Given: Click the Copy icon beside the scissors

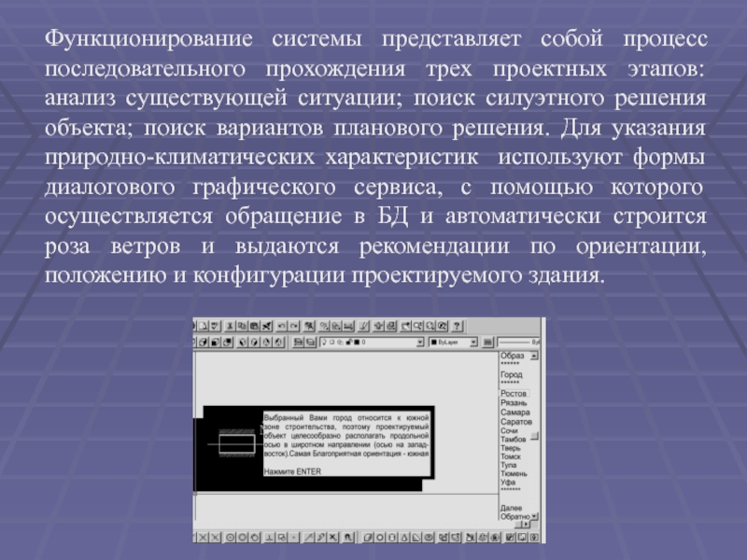Looking at the screenshot, I should pos(242,326).
